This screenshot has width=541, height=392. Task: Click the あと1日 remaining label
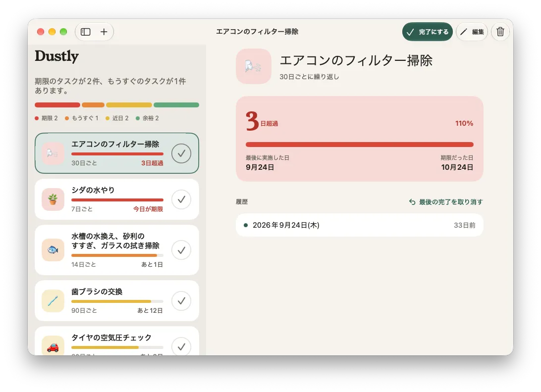point(152,264)
